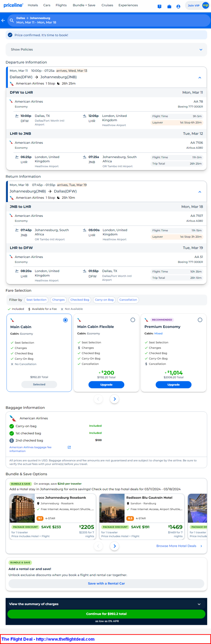Image resolution: width=211 pixels, height=644 pixels.
Task: Click the 2nd checked bag dollar icon
Action: [x=12, y=440]
